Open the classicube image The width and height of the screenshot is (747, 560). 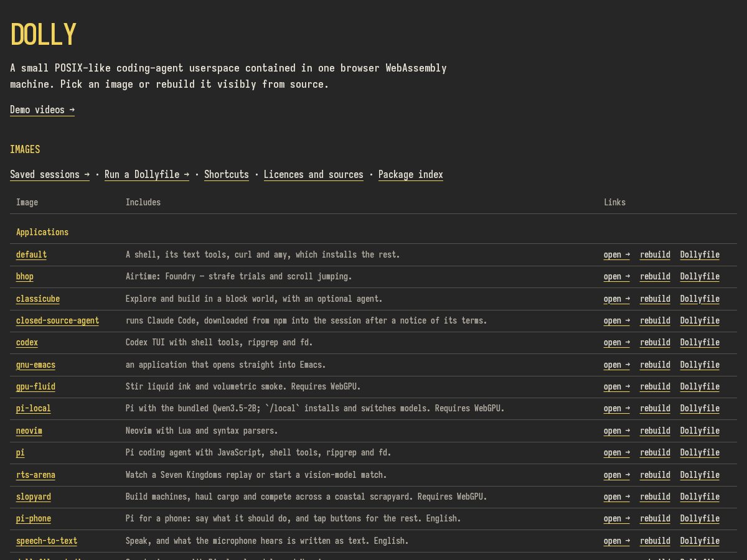(x=617, y=299)
